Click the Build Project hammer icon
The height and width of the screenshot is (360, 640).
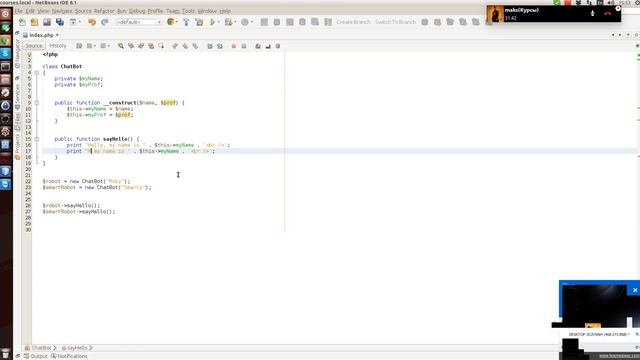tap(186, 22)
